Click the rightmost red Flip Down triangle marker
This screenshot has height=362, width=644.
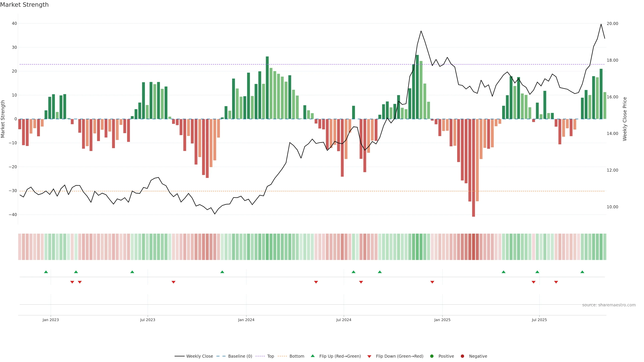point(556,282)
